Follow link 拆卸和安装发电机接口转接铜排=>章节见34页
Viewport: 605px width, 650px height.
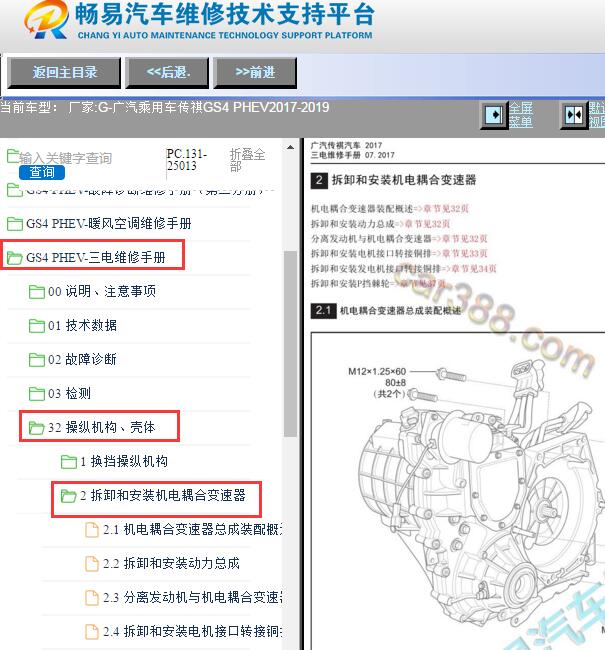403,269
